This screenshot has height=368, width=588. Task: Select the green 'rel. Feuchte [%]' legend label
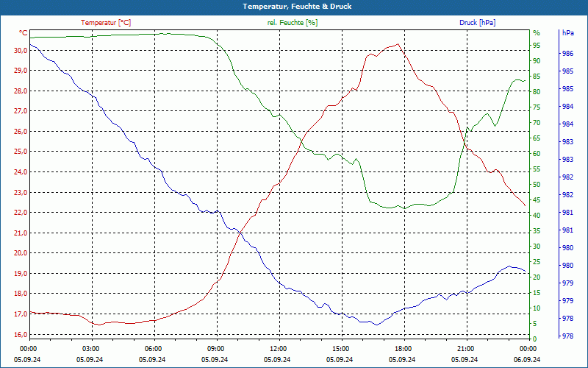point(293,23)
